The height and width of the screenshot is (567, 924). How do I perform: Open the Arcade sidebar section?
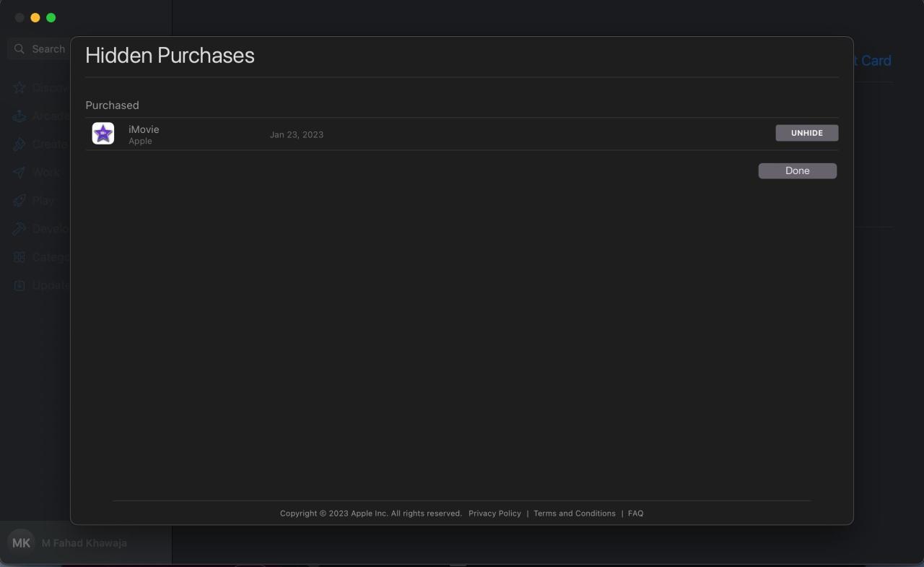point(40,116)
